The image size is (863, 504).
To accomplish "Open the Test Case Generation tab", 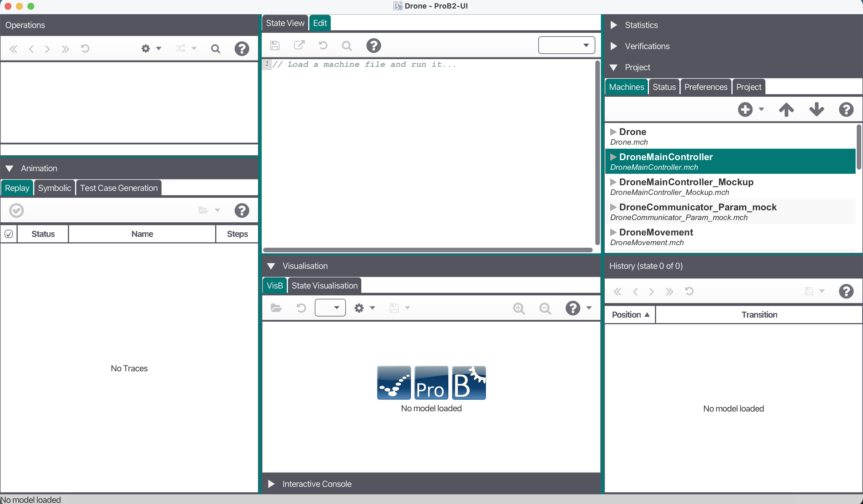I will click(x=118, y=188).
